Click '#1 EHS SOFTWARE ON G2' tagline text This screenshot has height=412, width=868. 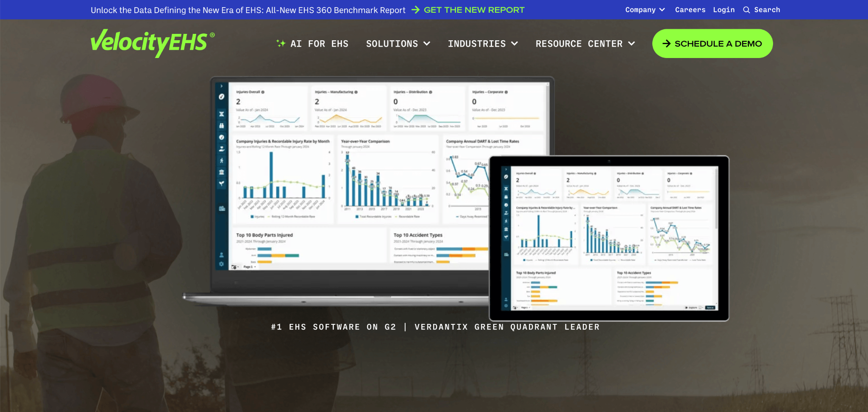point(334,327)
